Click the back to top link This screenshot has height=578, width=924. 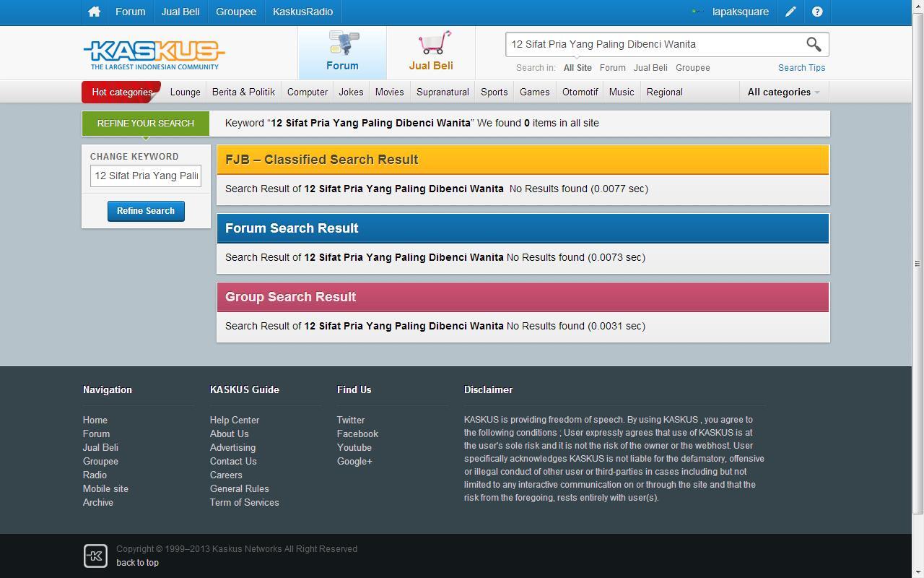click(137, 563)
